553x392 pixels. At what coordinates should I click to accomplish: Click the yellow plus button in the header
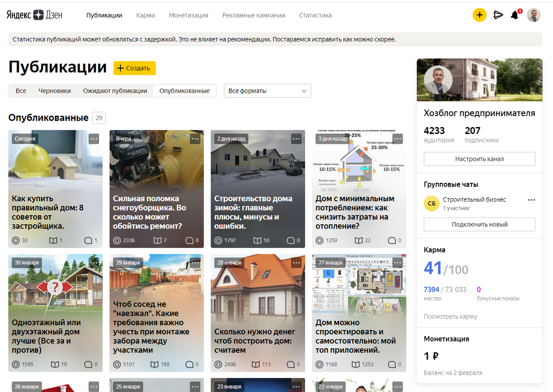479,15
